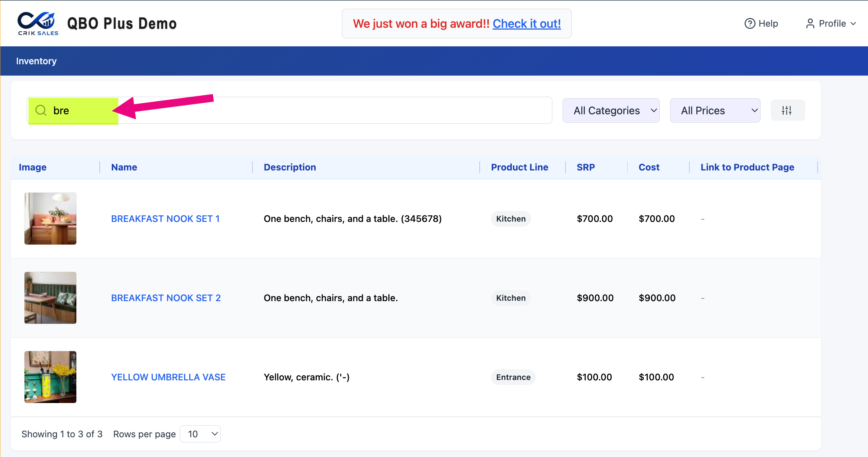Sort by the Product Line column header
The height and width of the screenshot is (457, 868).
click(519, 167)
